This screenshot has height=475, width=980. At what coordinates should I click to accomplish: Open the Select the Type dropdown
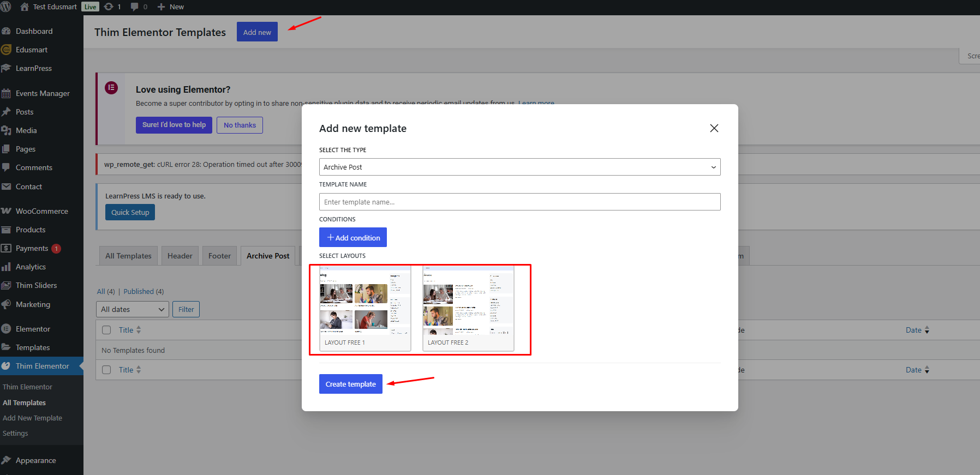pyautogui.click(x=519, y=167)
